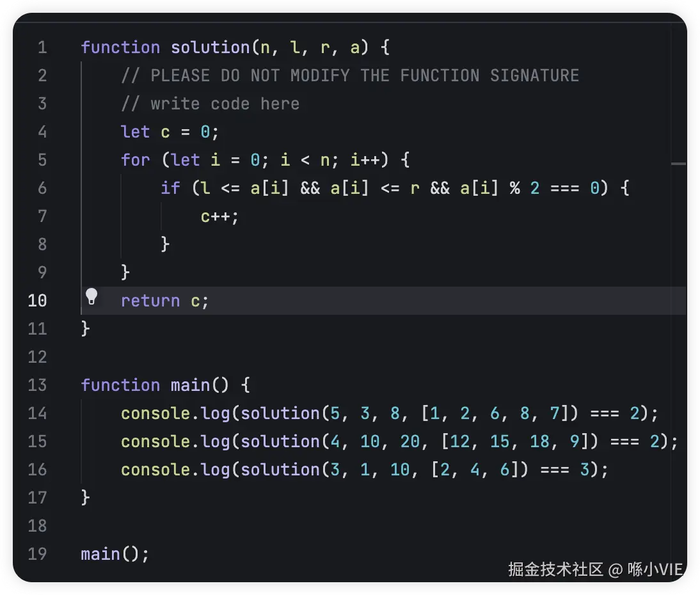Click the 'return' keyword on line 10

(x=150, y=301)
